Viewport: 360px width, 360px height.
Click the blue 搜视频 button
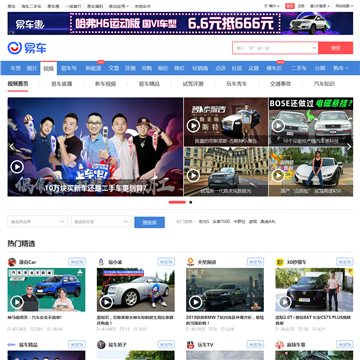[x=149, y=222]
